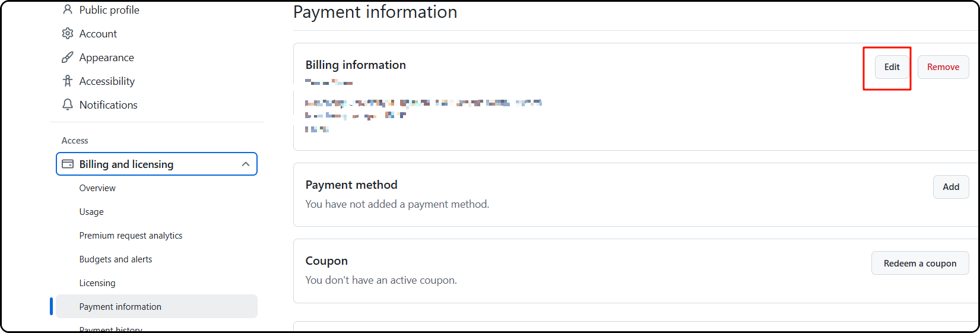Remove the billing information
Viewport: 980px width, 333px height.
click(x=943, y=67)
